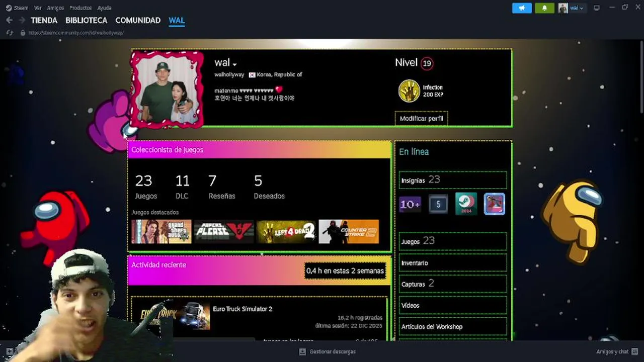Click the download icon beside Gestionar descargas

tap(302, 352)
